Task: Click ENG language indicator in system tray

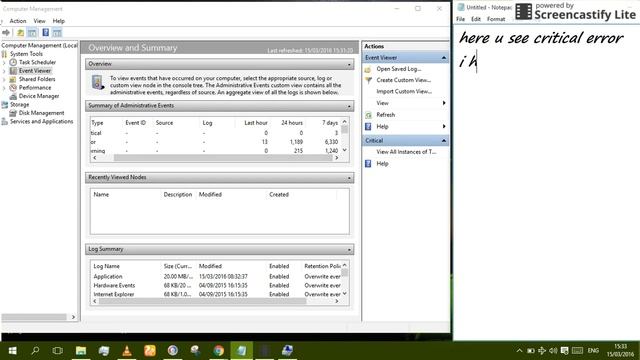Action: (593, 351)
